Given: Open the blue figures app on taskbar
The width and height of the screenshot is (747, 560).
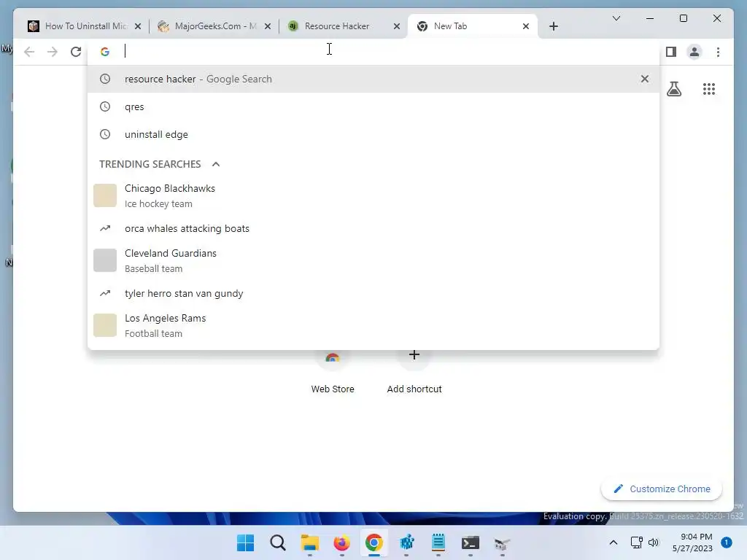Looking at the screenshot, I should click(x=406, y=542).
